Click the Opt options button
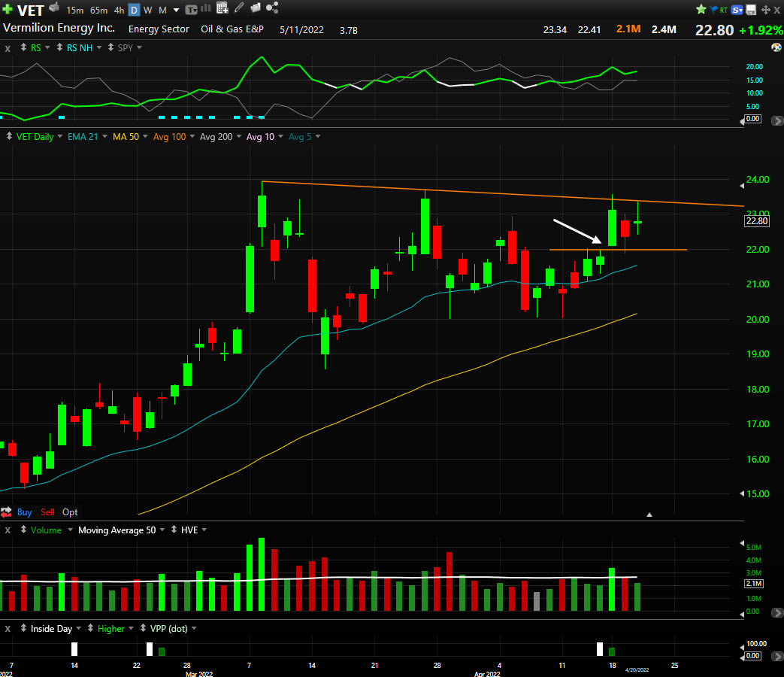This screenshot has width=784, height=677. click(70, 512)
